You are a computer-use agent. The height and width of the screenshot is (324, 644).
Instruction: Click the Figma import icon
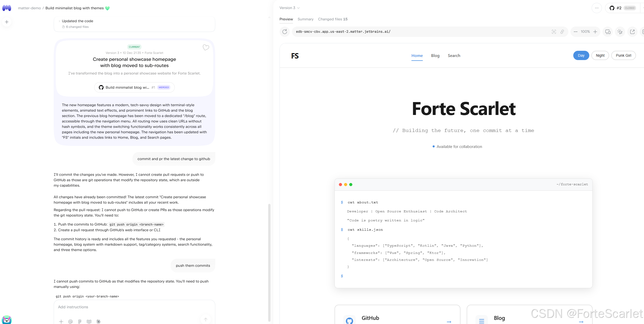click(x=80, y=321)
